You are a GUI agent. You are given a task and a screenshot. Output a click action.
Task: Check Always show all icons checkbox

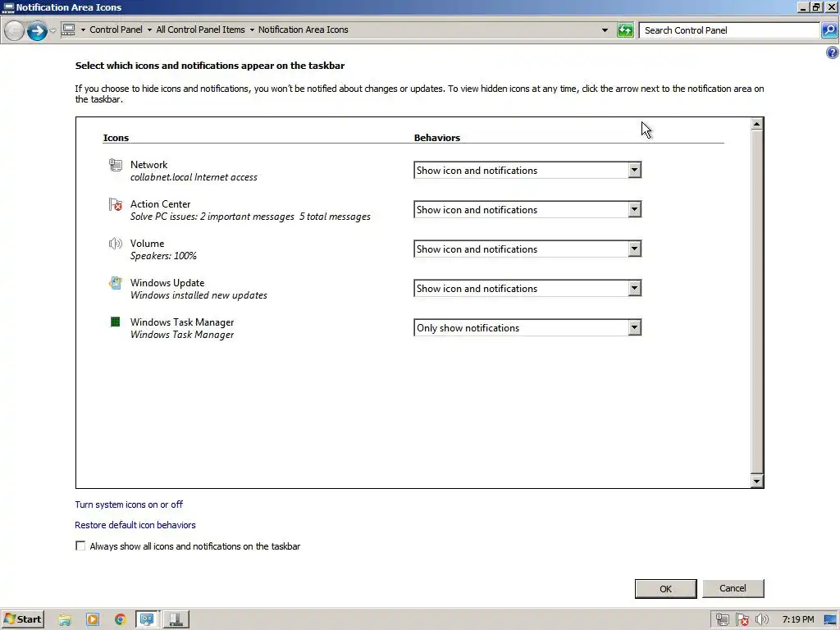coord(80,546)
